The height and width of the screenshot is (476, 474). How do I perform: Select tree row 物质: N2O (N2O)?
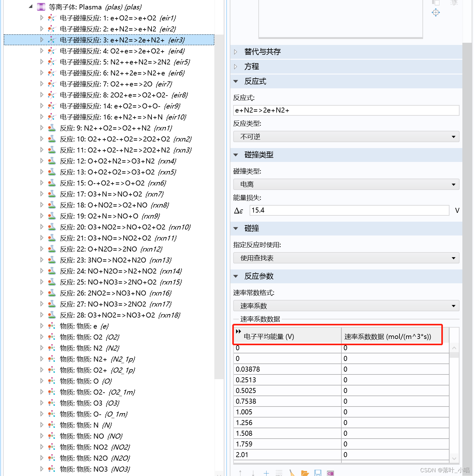point(109,458)
